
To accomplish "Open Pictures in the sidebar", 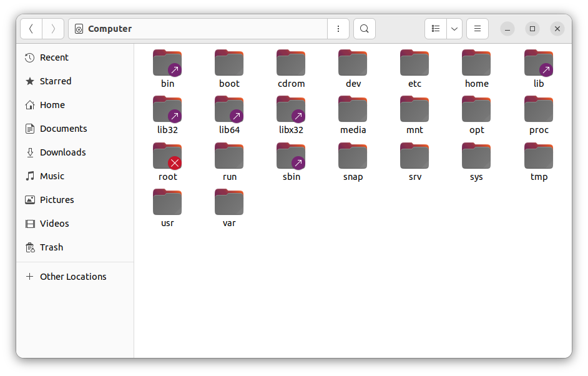I will [75, 200].
